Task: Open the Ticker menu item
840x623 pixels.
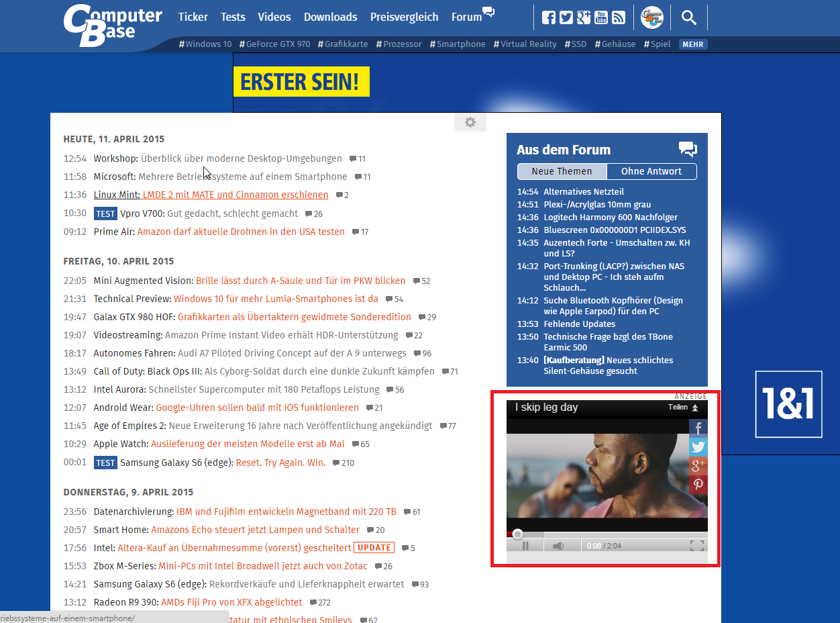Action: [x=193, y=17]
